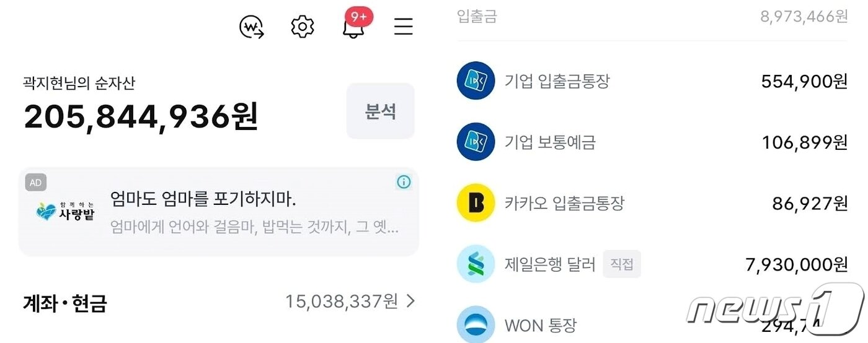
Task: Select 카카오 입출금통장 account row
Action: click(x=652, y=202)
